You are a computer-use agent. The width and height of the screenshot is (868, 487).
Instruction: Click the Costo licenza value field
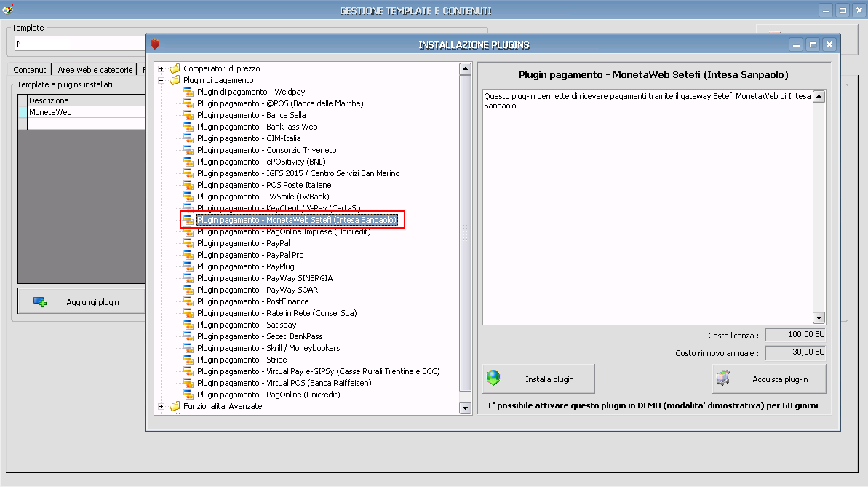[795, 335]
